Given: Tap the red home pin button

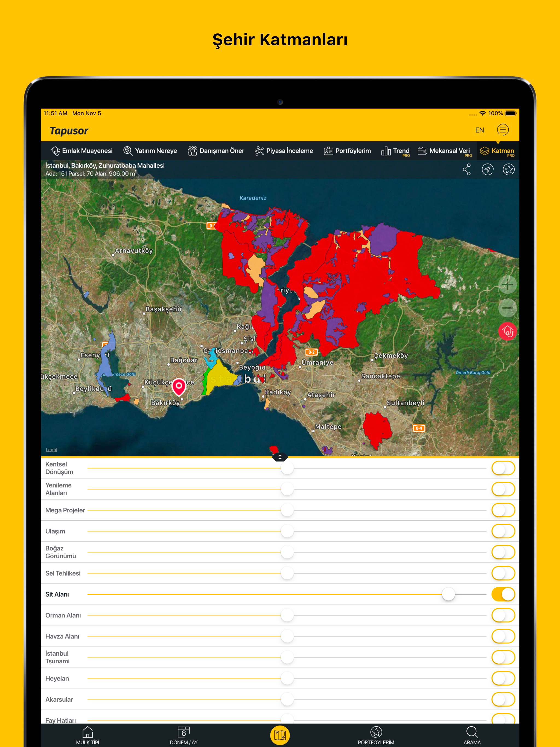Looking at the screenshot, I should 507,331.
